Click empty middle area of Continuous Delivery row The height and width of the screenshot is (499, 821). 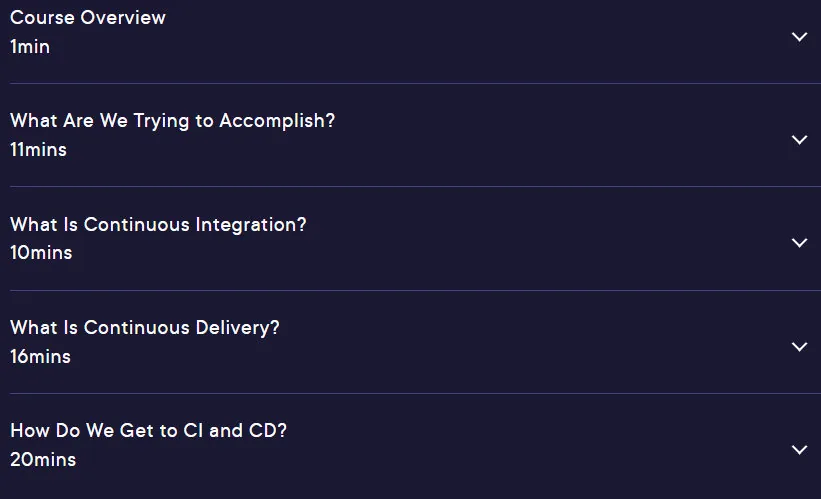524,342
